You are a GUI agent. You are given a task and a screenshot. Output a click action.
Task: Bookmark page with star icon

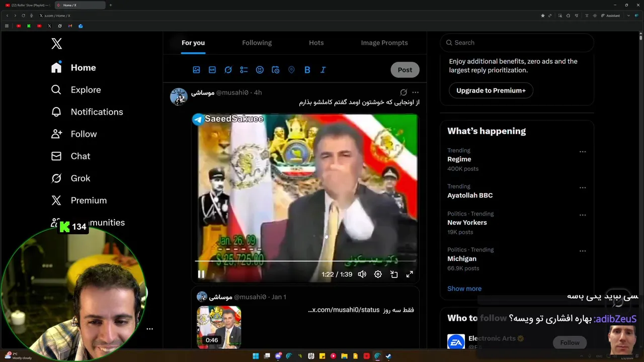point(542,16)
